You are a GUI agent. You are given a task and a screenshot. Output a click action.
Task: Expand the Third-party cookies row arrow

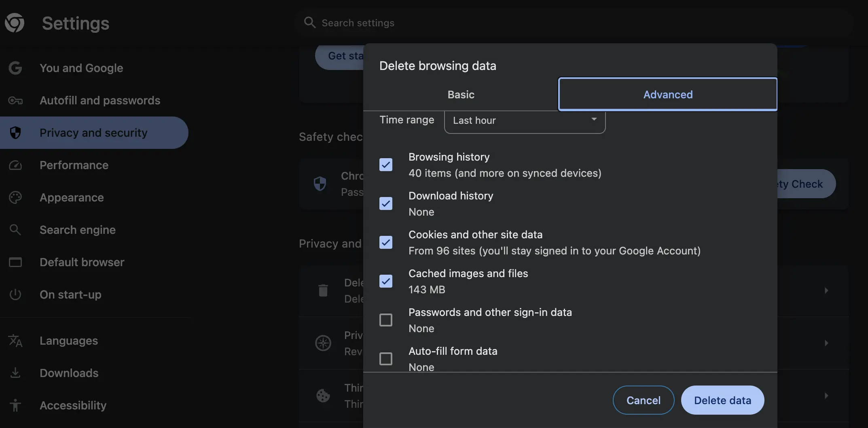click(826, 396)
